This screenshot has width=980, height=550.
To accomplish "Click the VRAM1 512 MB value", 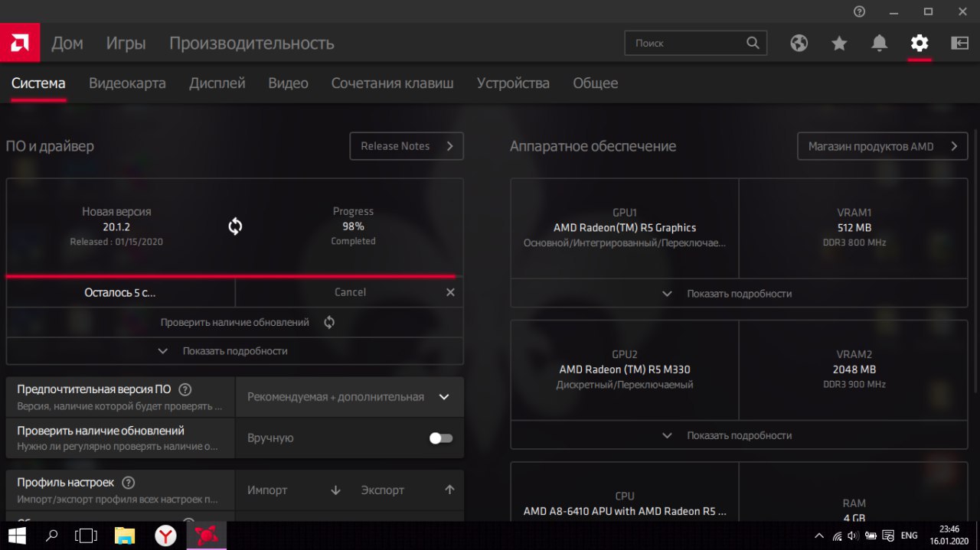I will 854,228.
